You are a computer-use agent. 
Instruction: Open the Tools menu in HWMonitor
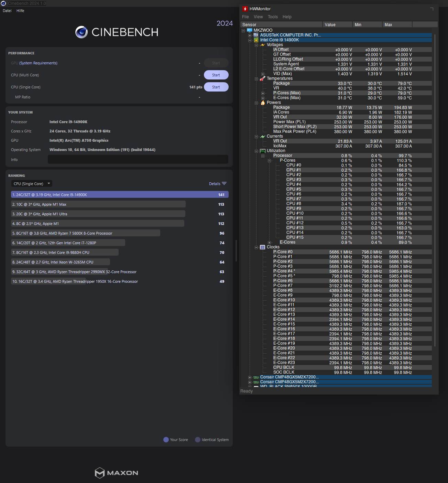click(x=273, y=17)
